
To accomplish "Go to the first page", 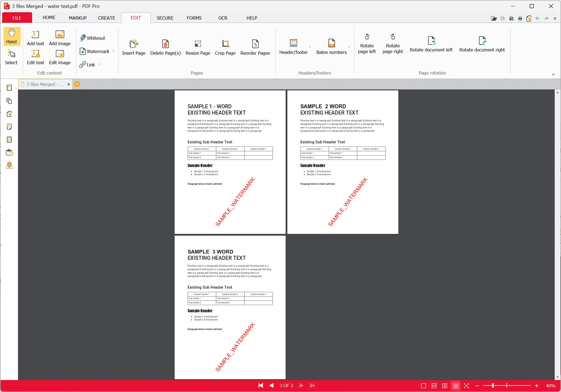I will coord(261,386).
